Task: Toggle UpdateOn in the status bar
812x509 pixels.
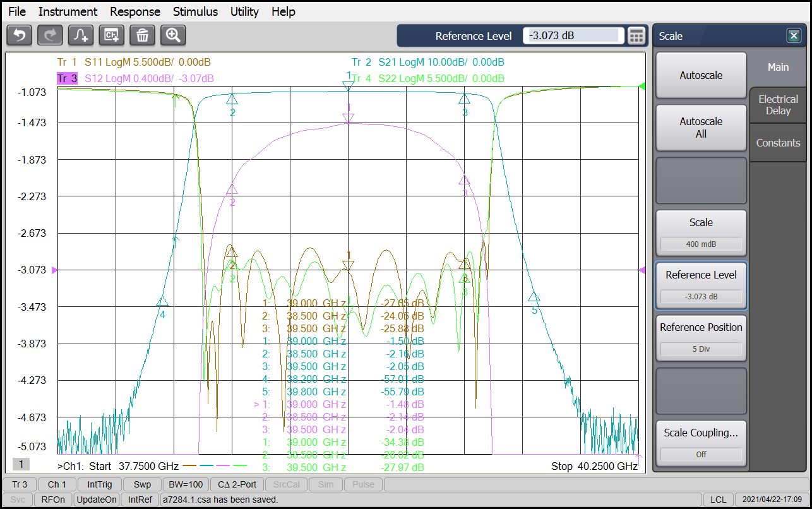Action: 97,500
